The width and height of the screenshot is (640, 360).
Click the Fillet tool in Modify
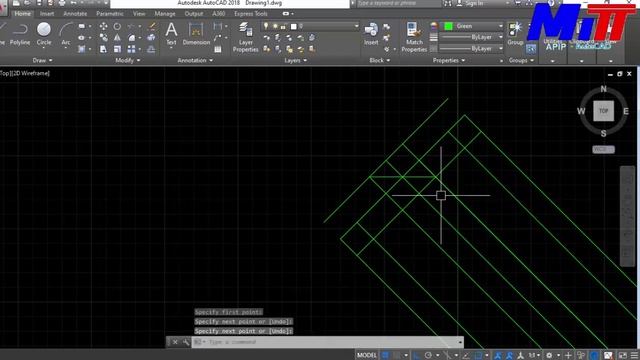click(131, 38)
